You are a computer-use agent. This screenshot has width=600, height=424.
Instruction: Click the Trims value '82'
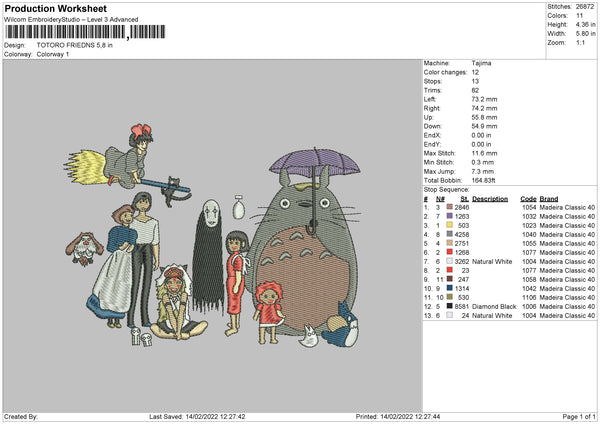[475, 90]
